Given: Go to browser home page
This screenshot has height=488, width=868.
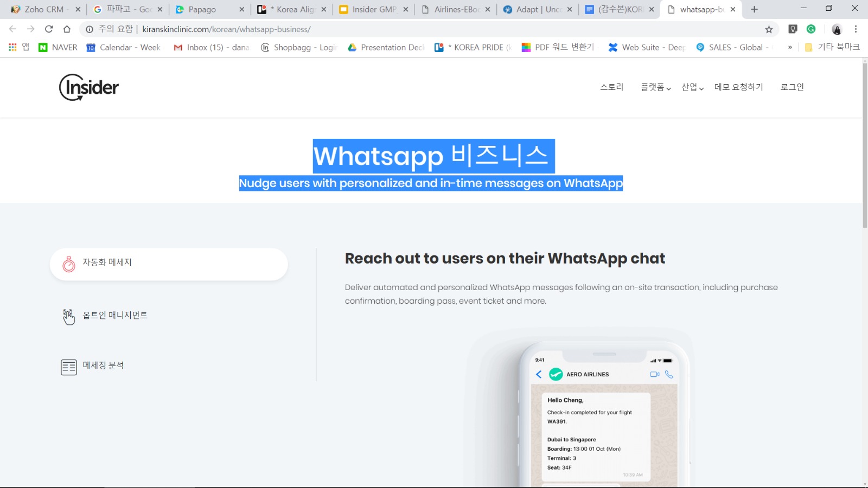Looking at the screenshot, I should pyautogui.click(x=67, y=29).
